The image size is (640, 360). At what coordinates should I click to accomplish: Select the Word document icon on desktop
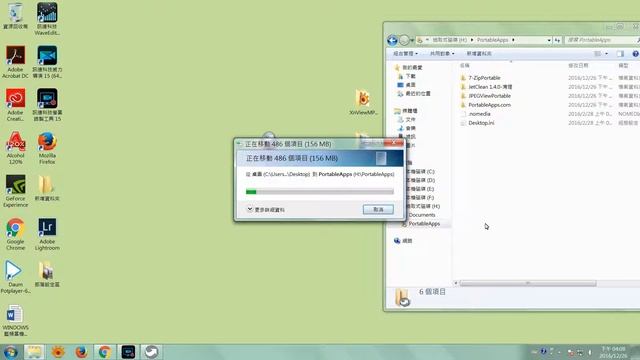16,320
